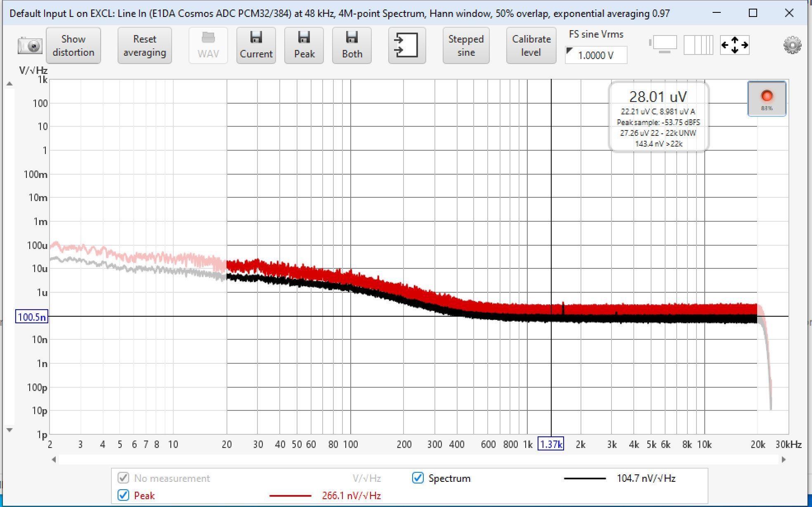
Task: Click the black Spectrum legend line swatch
Action: (x=585, y=479)
